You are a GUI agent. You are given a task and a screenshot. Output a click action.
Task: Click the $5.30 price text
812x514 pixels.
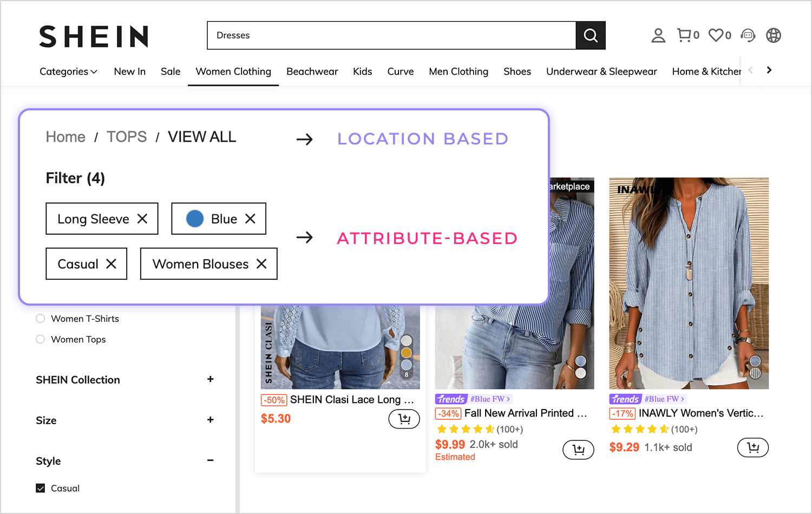click(276, 419)
